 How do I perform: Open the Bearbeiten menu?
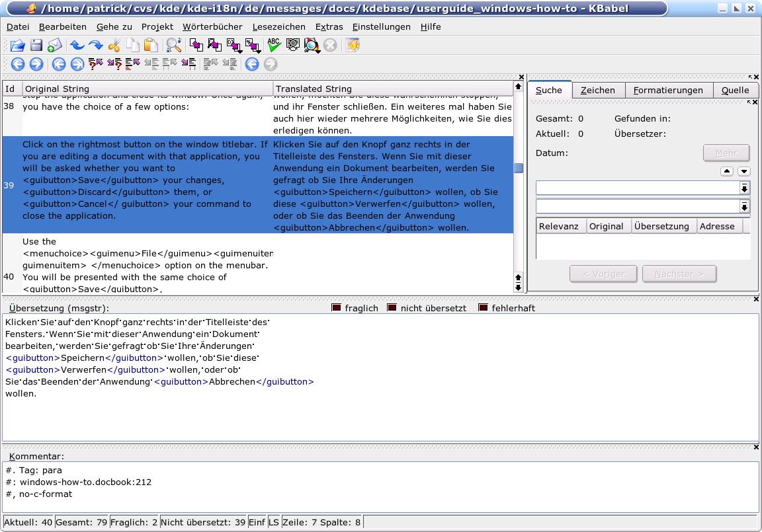pos(63,26)
